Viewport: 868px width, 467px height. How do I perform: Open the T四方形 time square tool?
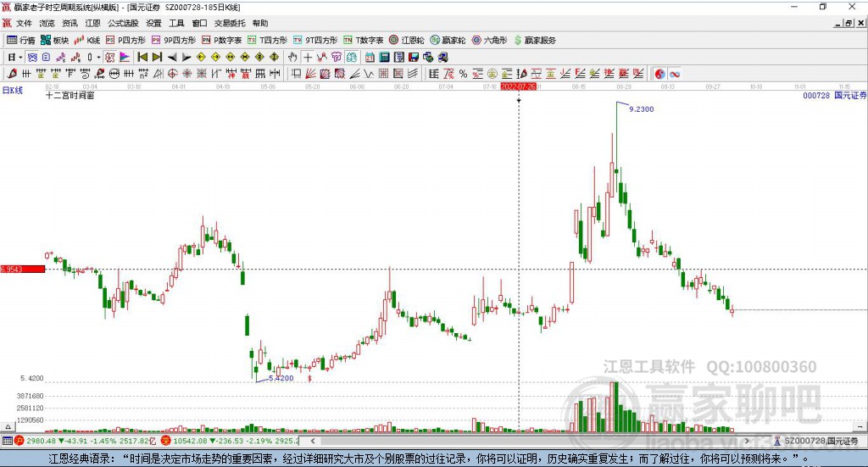pyautogui.click(x=267, y=41)
